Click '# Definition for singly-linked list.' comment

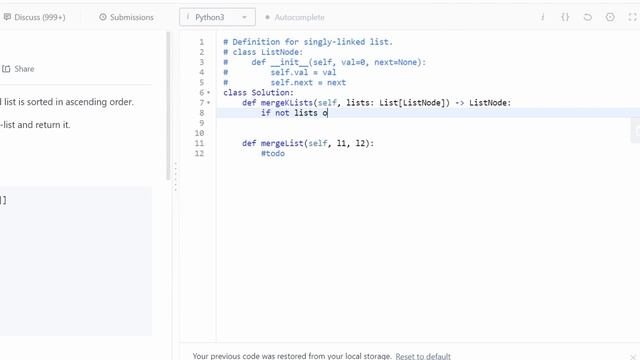click(308, 42)
